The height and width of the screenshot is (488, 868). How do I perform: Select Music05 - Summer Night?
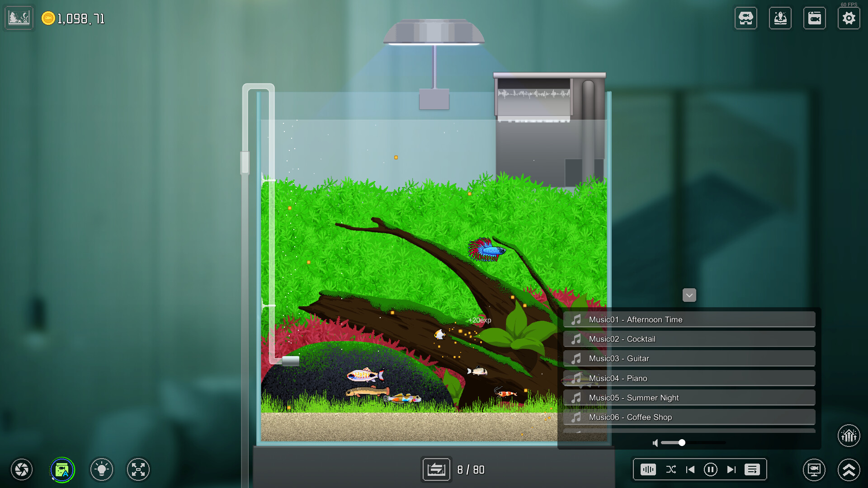[689, 398]
